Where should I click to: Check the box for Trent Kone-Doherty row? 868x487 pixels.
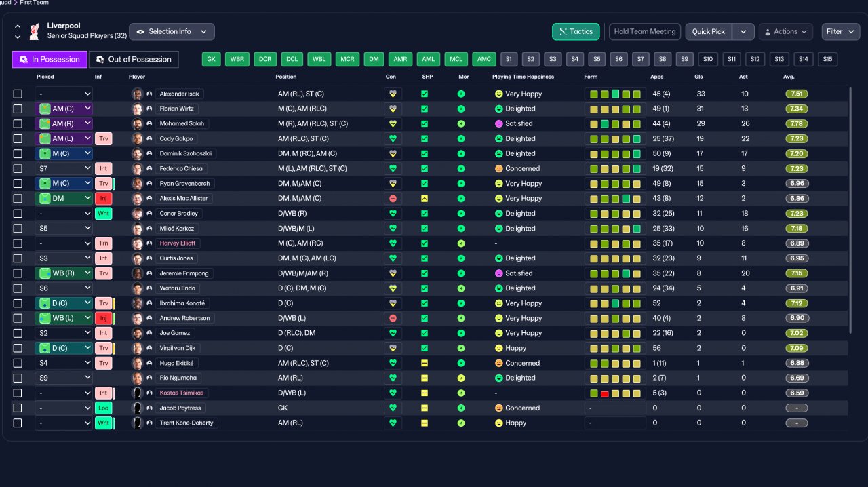point(18,423)
